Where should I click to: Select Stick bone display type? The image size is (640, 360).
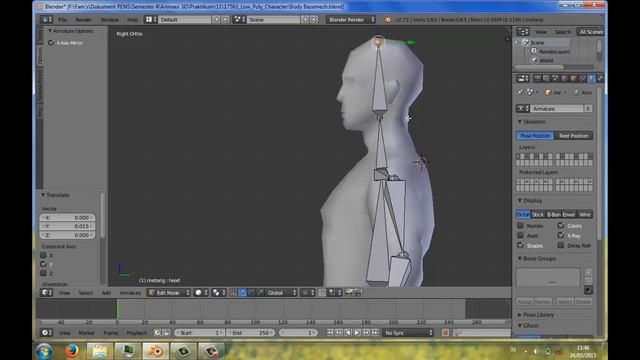pyautogui.click(x=538, y=214)
